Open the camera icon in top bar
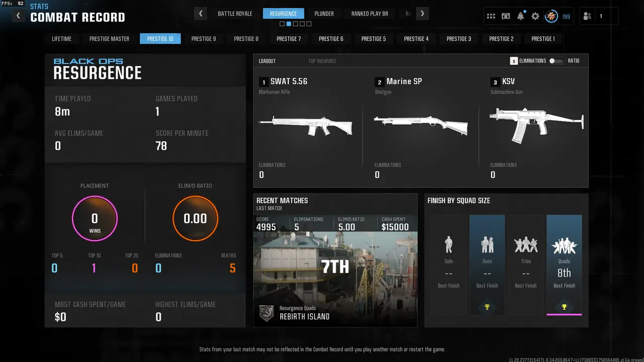This screenshot has height=362, width=644. pos(506,16)
